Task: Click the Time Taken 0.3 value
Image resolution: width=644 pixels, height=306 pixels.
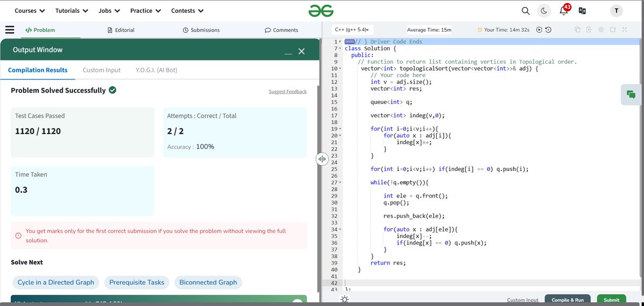Action: pos(21,190)
